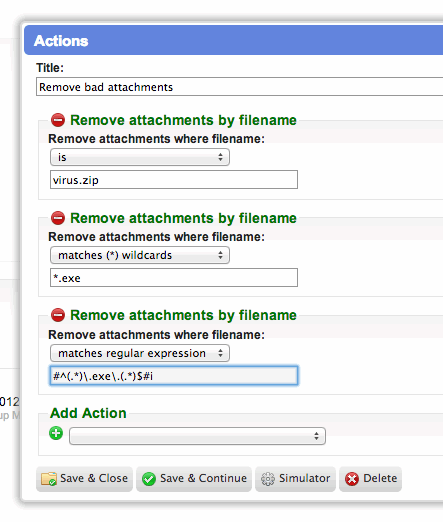Open the 'is' filename match dropdown
Screen dimensions: 443x522
point(140,157)
